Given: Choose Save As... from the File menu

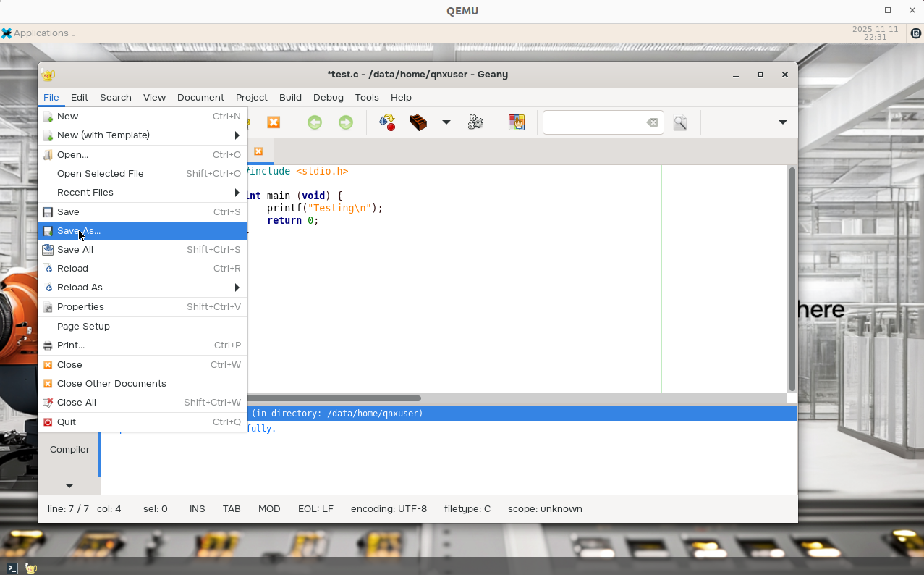Looking at the screenshot, I should (x=79, y=231).
